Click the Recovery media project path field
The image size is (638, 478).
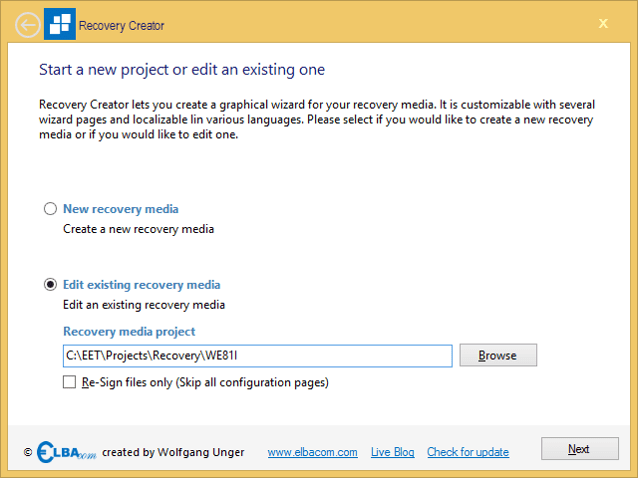(258, 356)
